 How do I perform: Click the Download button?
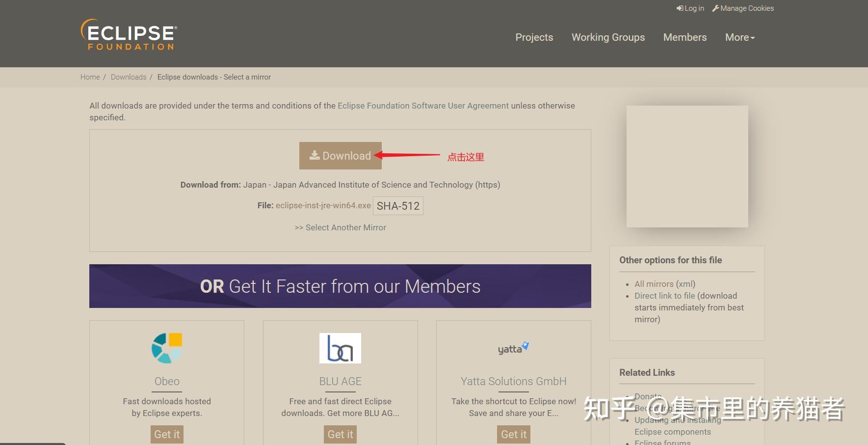tap(341, 155)
